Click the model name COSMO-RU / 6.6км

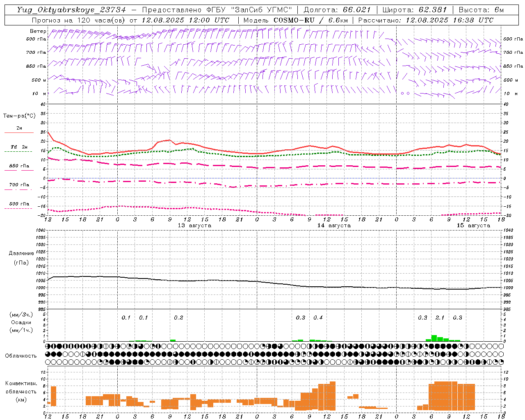(311, 20)
